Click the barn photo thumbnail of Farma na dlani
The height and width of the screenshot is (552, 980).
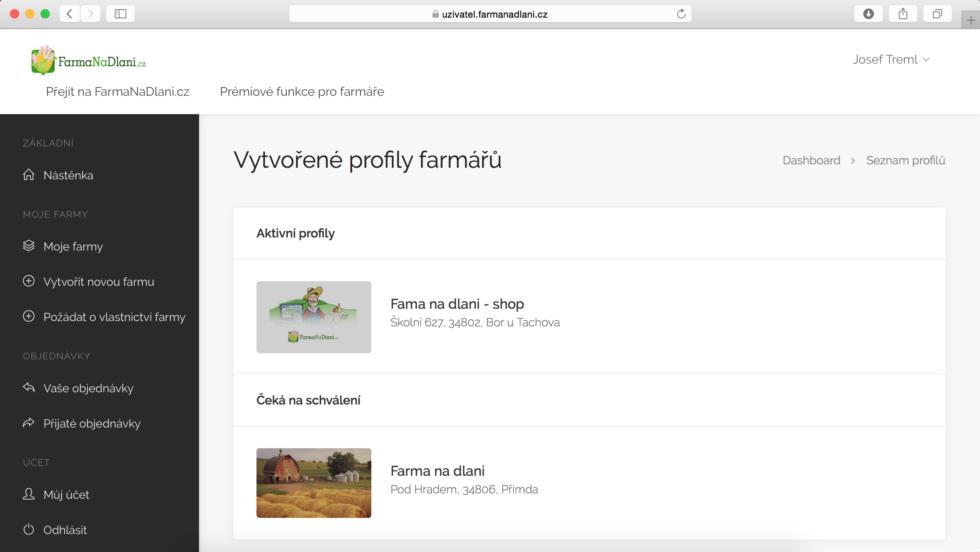314,483
